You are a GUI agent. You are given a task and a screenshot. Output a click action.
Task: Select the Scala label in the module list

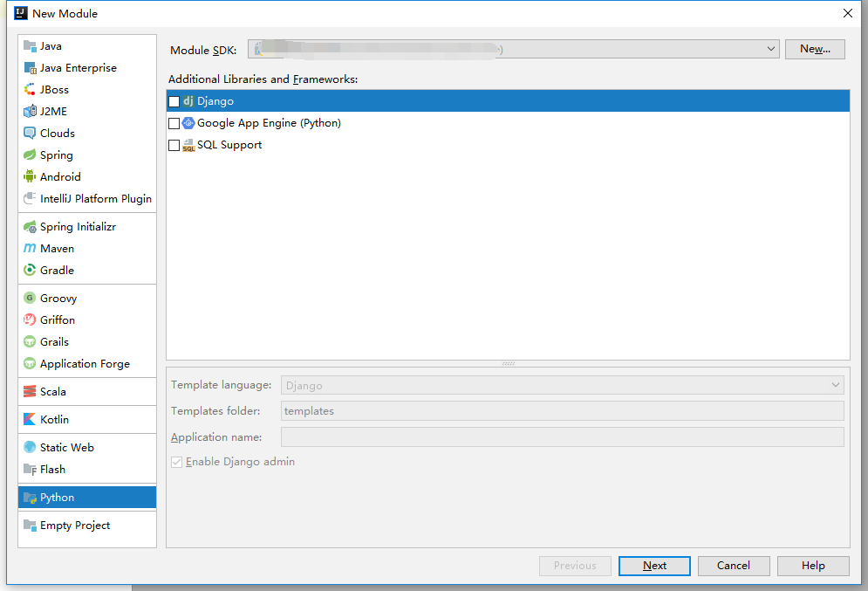pos(52,392)
